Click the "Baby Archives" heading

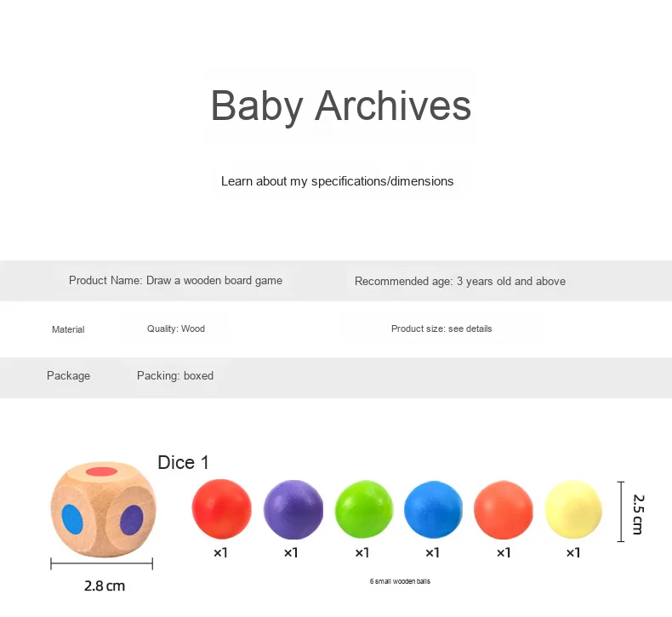(340, 106)
